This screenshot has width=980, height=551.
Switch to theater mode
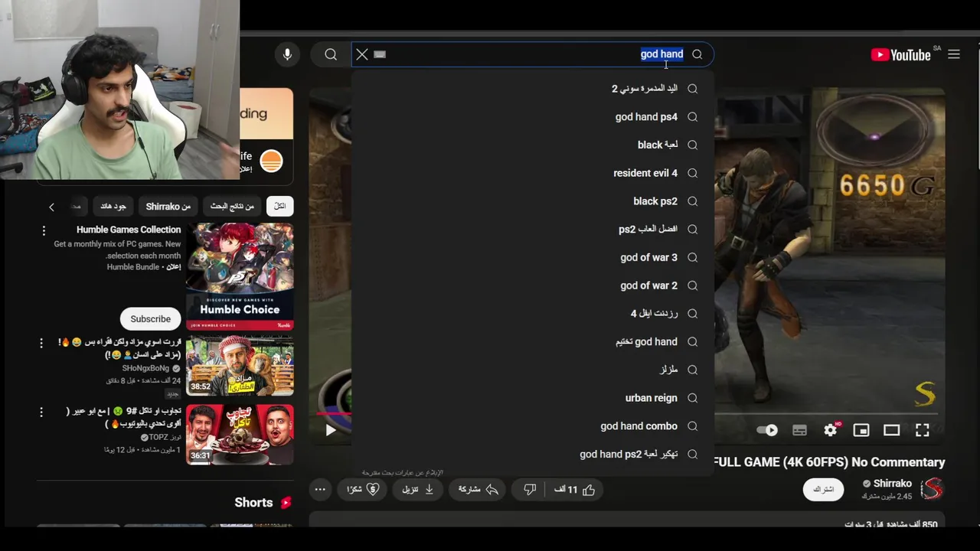(891, 430)
